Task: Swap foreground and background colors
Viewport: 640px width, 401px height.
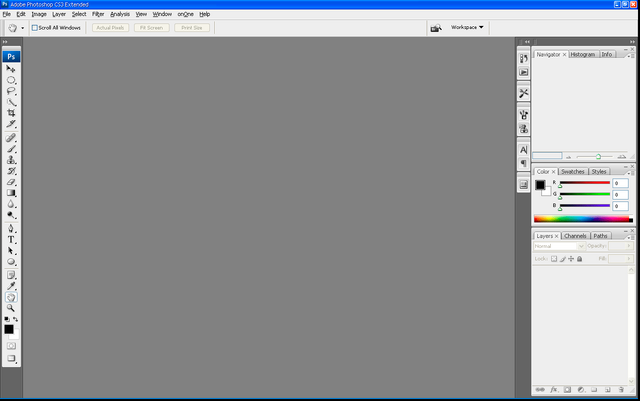Action: (16, 319)
